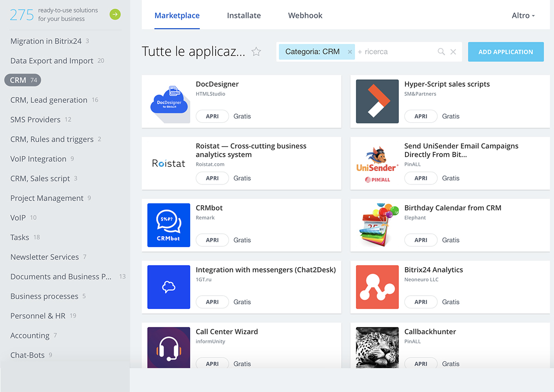Image resolution: width=554 pixels, height=392 pixels.
Task: Click APRI for Birthday Calendar from CRM
Action: pyautogui.click(x=421, y=240)
